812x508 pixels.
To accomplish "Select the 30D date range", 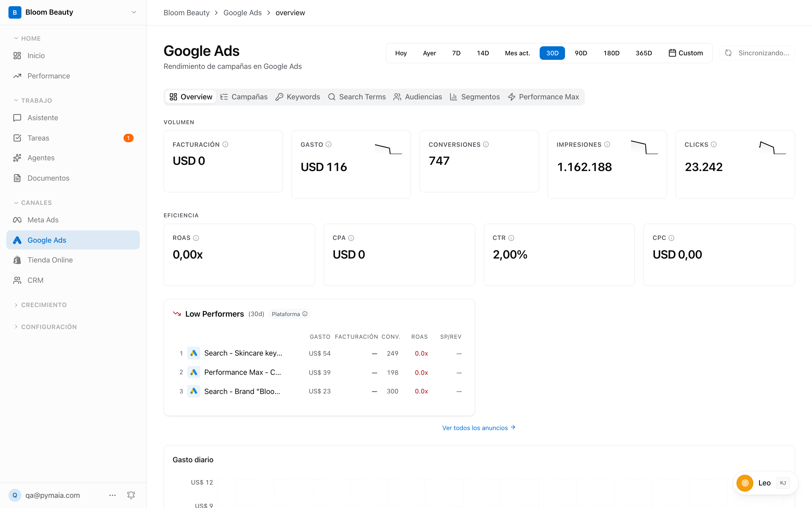I will pyautogui.click(x=552, y=53).
